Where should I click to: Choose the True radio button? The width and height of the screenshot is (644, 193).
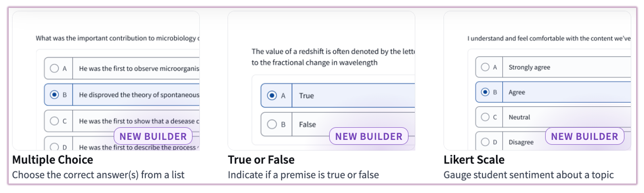pos(272,96)
